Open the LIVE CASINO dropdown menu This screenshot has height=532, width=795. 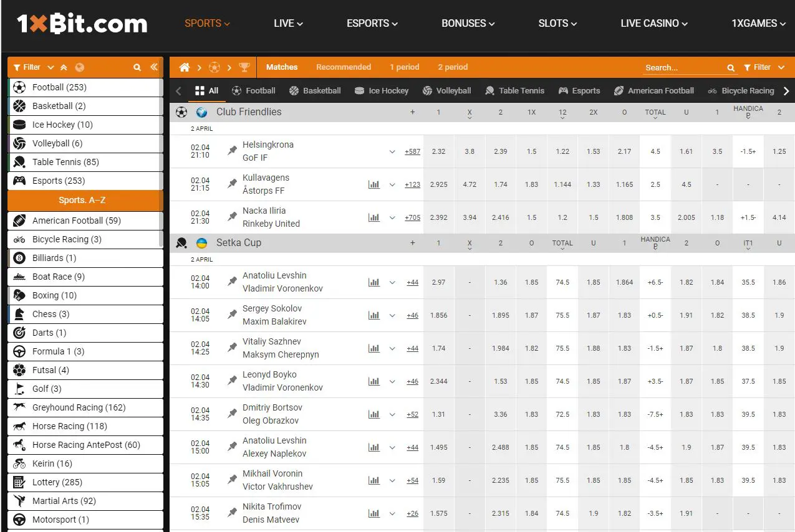pyautogui.click(x=654, y=23)
